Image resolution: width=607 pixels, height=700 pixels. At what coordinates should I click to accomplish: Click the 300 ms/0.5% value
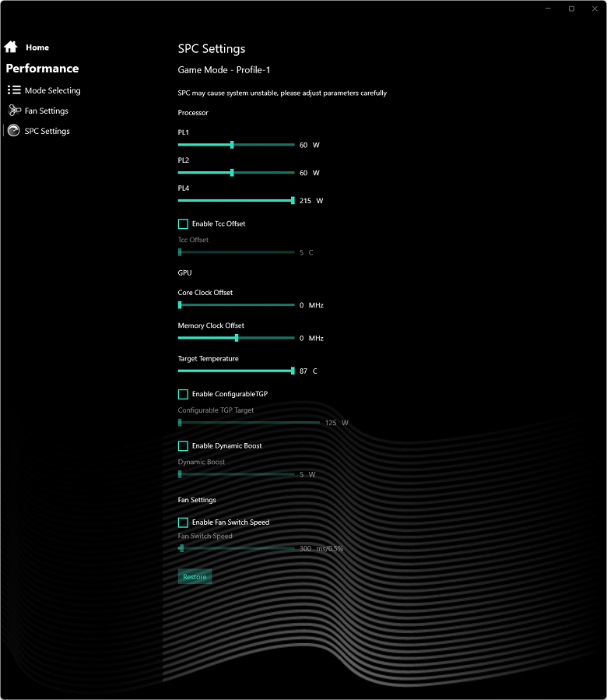point(321,549)
